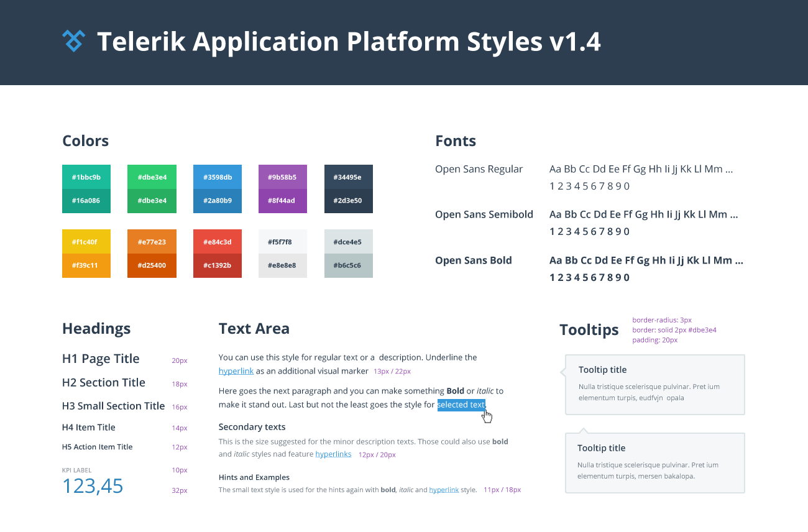808x532 pixels.
Task: Open the 'hyperlinks' link in Secondary texts
Action: pos(333,454)
